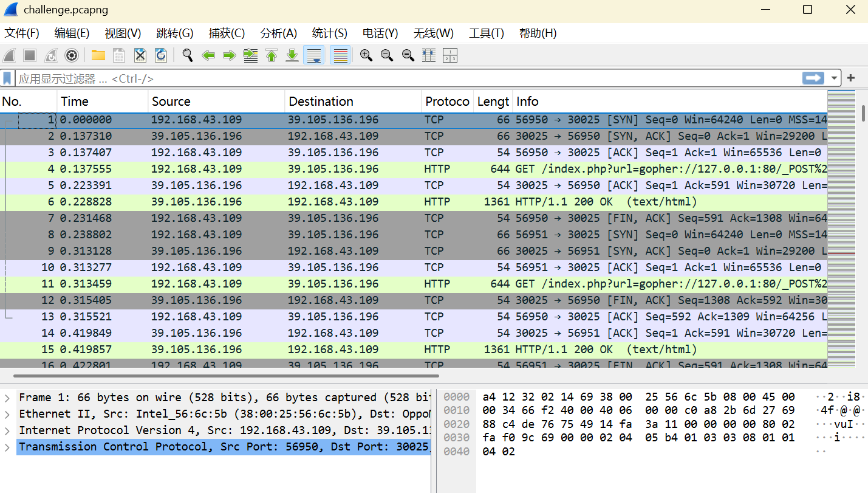The width and height of the screenshot is (868, 493).
Task: Open Find Packet magnifier tool
Action: tap(188, 55)
